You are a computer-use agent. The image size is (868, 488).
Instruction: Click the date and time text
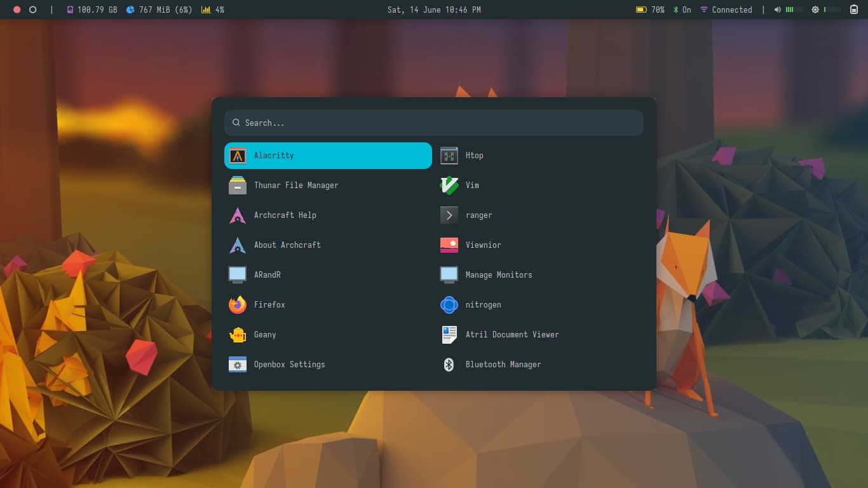coord(434,10)
